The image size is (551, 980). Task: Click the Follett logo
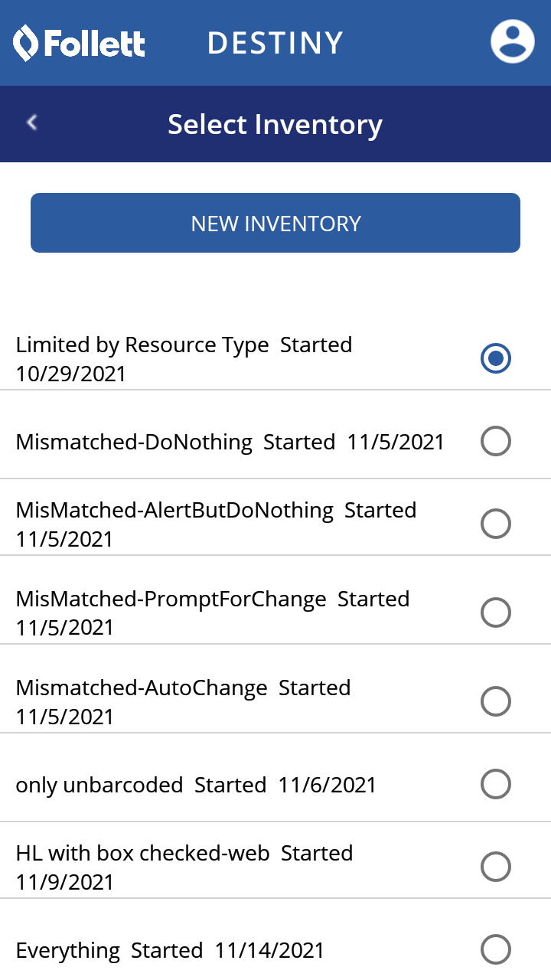coord(80,43)
